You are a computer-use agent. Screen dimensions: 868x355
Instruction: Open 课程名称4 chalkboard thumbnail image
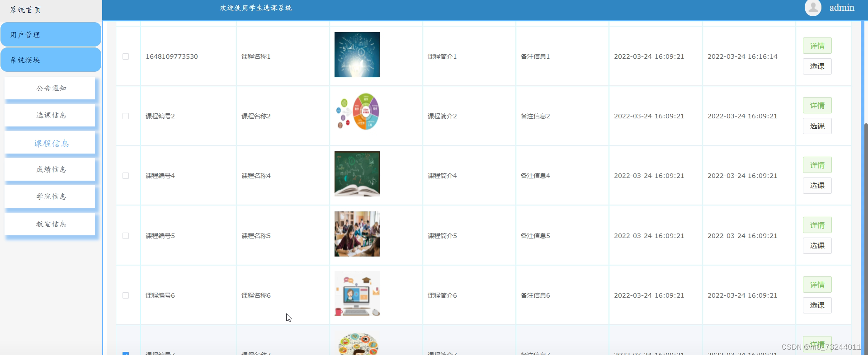(357, 174)
